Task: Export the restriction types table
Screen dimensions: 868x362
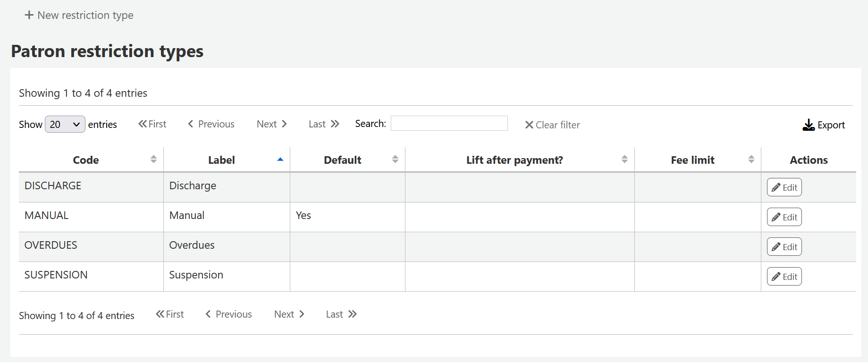Action: (824, 125)
